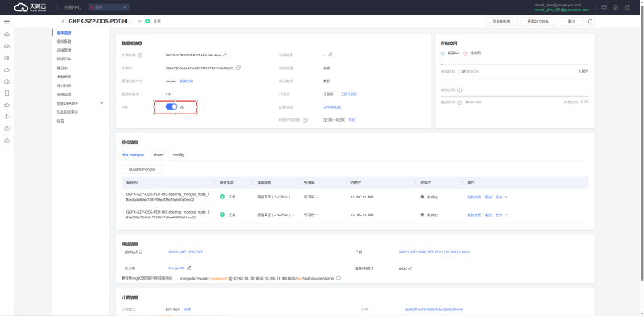Copy the mongodb connection address
This screenshot has height=316, width=644.
[338, 278]
